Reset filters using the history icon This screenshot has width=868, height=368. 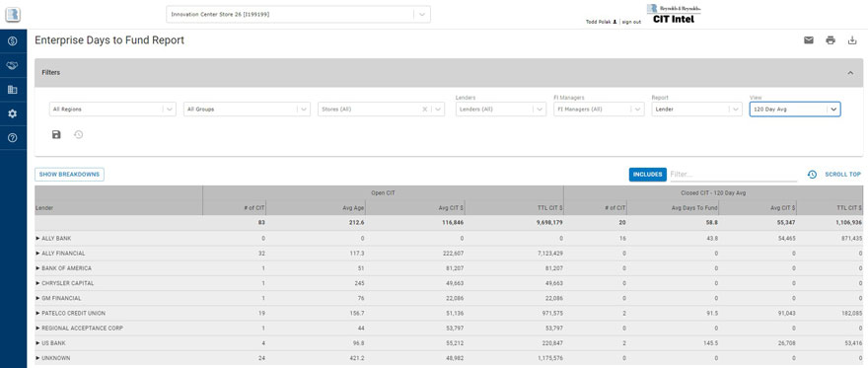point(79,134)
